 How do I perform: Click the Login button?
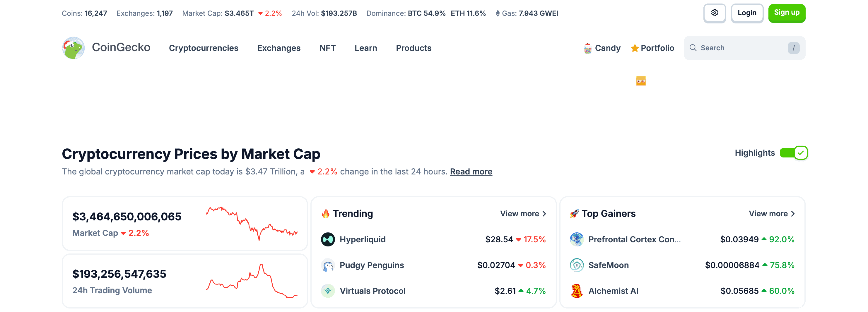coord(747,13)
